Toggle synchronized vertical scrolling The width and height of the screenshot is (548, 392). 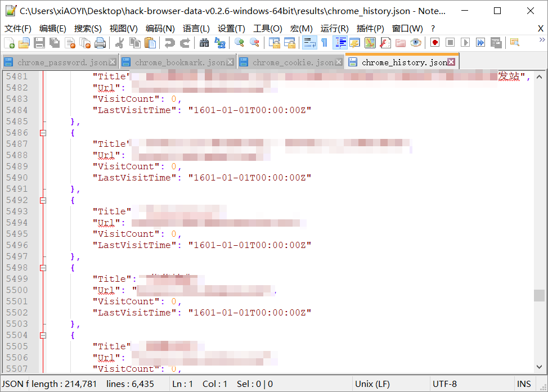pos(275,43)
